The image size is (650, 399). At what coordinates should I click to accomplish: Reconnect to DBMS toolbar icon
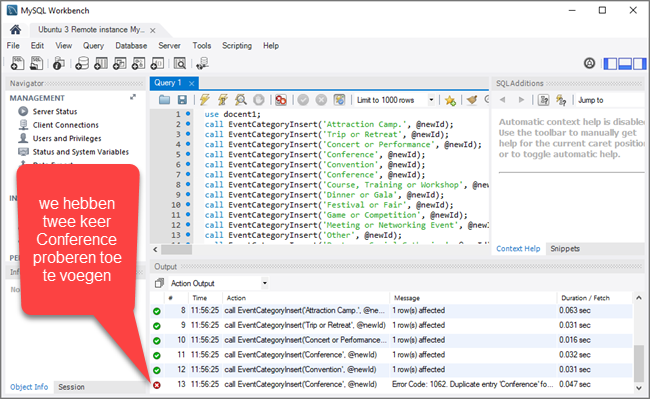202,63
